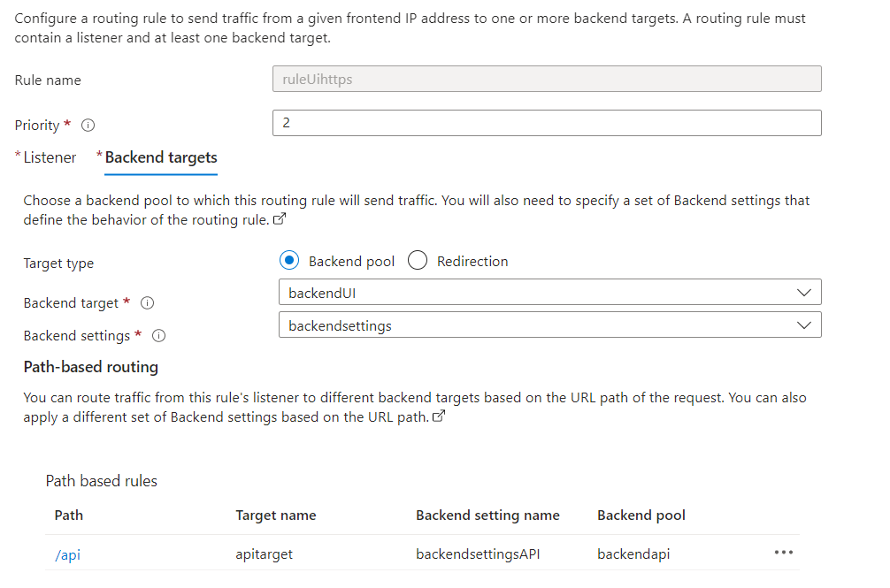Click the Priority input field
Viewport: 890px width, 588px height.
pos(547,123)
